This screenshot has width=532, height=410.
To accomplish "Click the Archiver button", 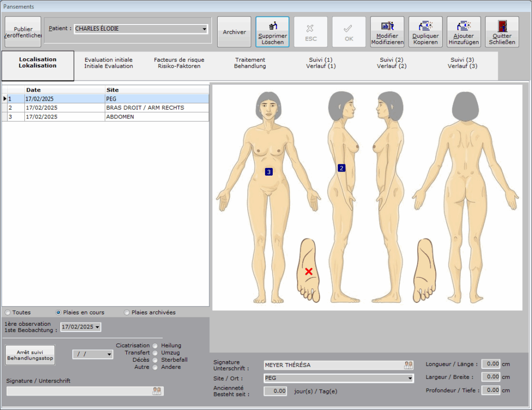I will pos(234,32).
